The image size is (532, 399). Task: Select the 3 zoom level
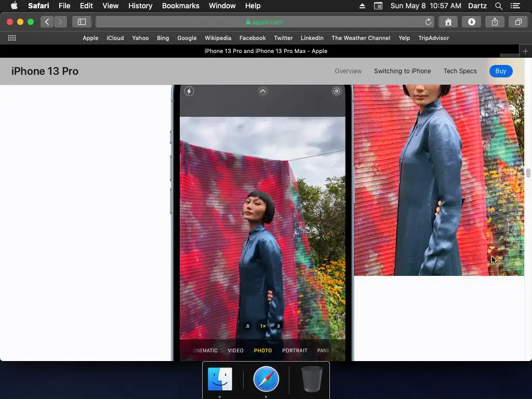tap(278, 326)
